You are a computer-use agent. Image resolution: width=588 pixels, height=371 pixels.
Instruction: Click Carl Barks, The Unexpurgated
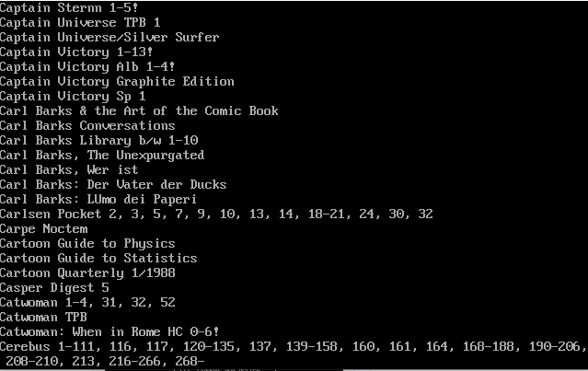(x=102, y=155)
